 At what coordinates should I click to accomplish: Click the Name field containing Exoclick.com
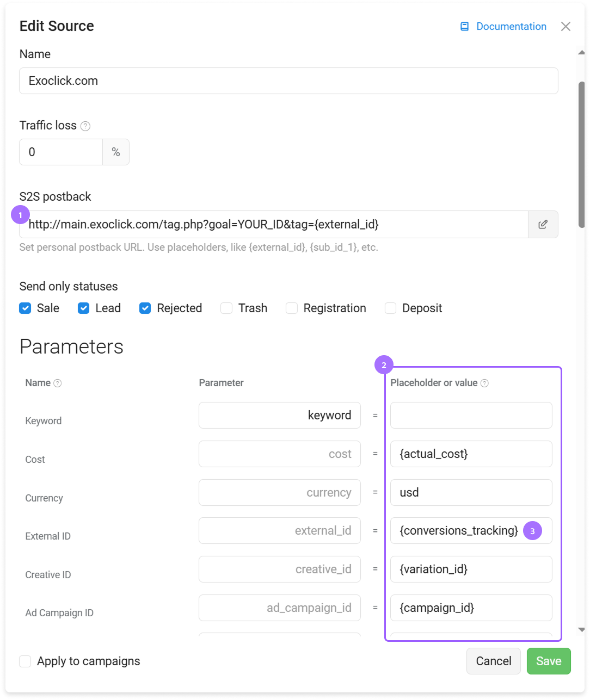tap(288, 81)
